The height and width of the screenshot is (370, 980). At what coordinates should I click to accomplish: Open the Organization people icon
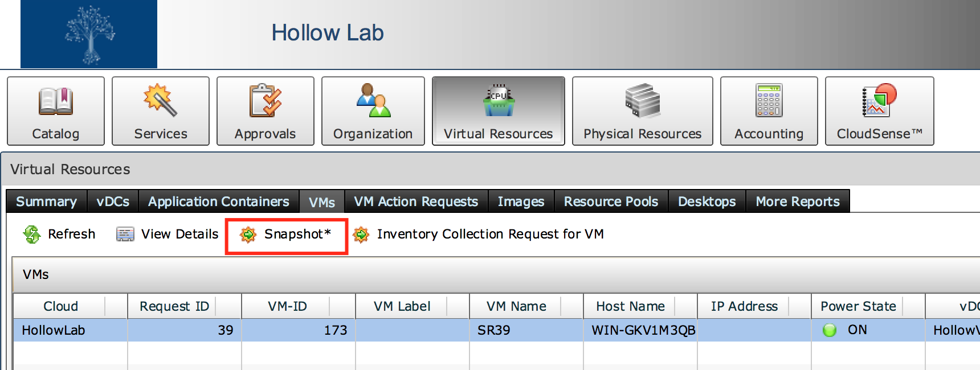coord(373,100)
